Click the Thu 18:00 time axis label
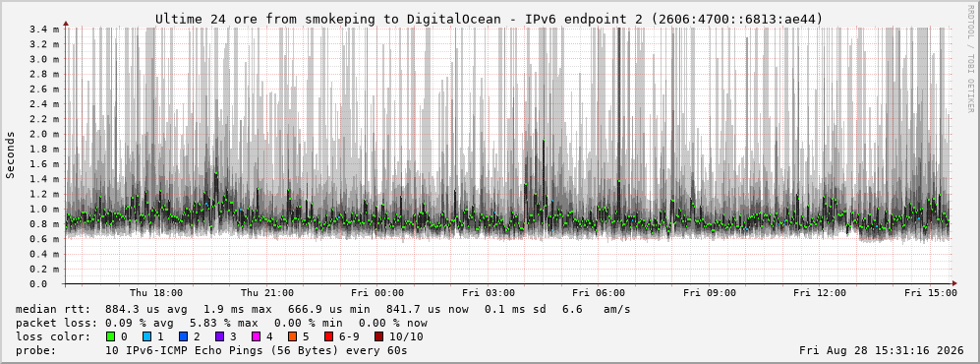 (156, 293)
